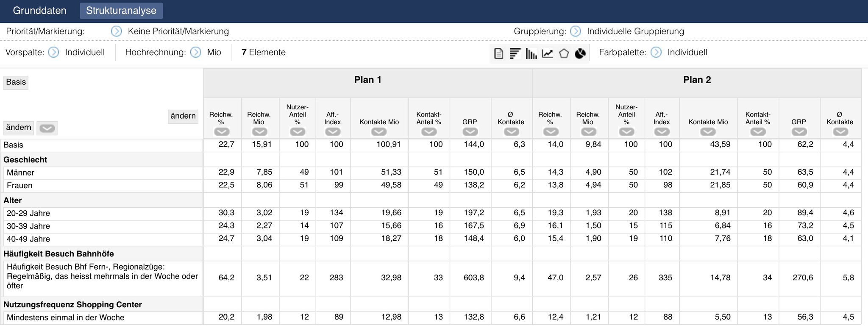
Task: Select the vertical bar chart icon
Action: pos(531,53)
